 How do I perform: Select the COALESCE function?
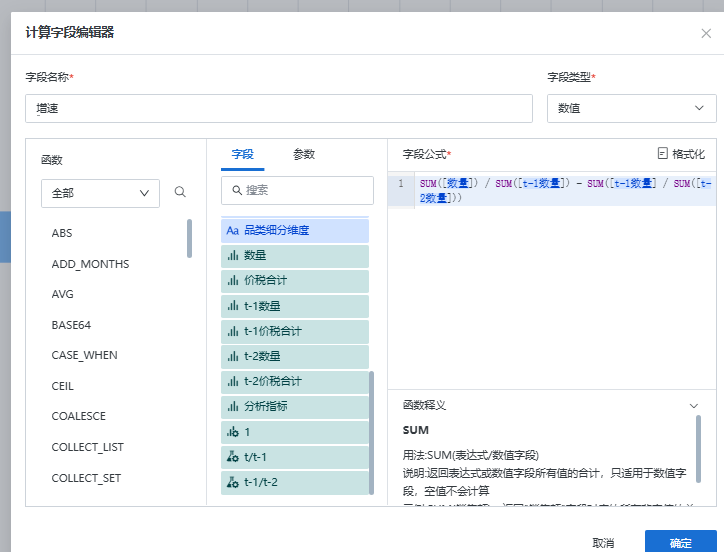coord(78,416)
